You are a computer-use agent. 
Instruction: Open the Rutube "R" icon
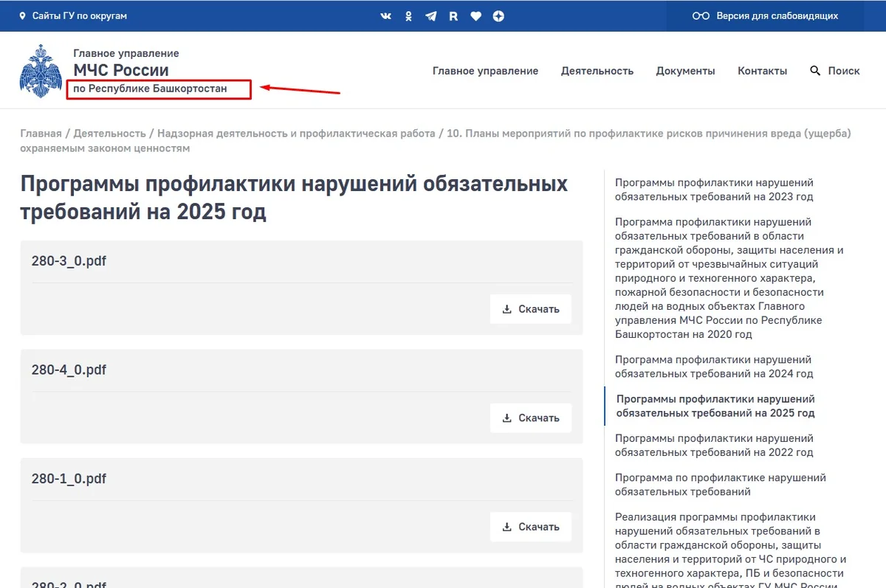click(x=453, y=15)
